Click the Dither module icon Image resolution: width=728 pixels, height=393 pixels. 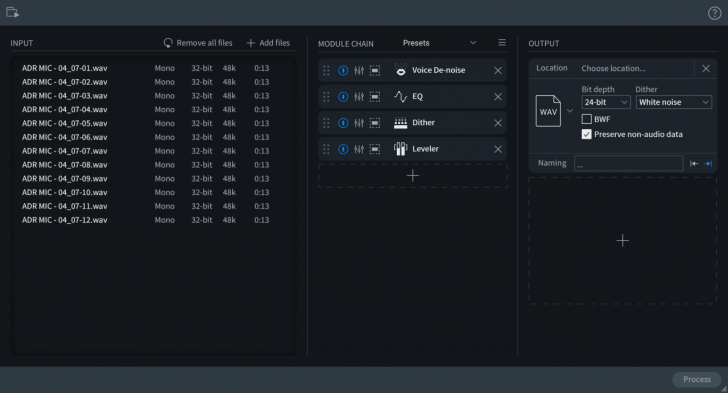(x=400, y=123)
